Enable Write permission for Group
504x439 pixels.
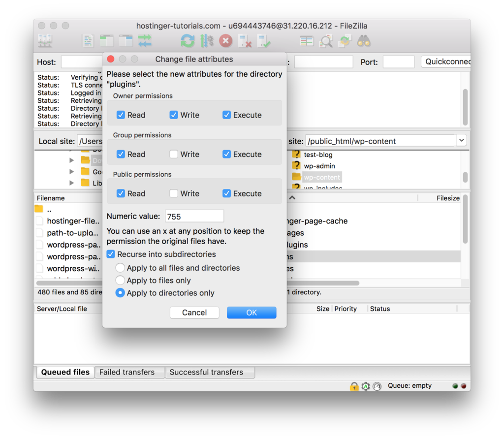pyautogui.click(x=174, y=154)
